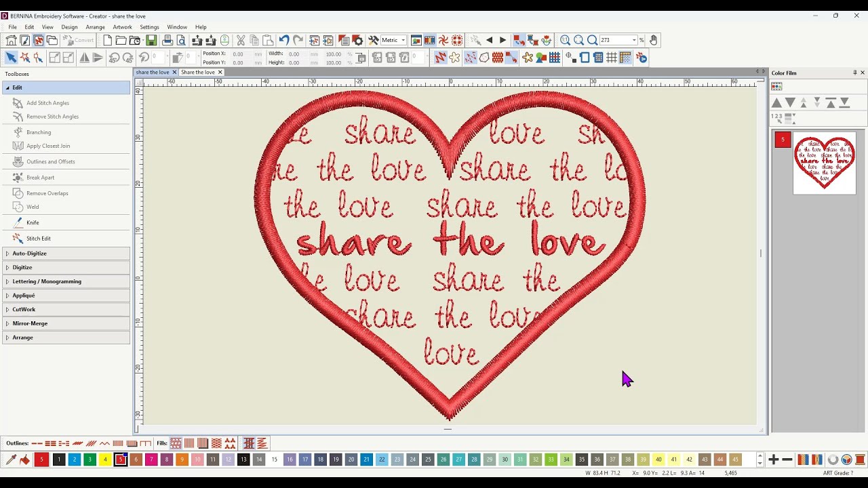
Task: Toggle lock proportions next to Width percent
Action: click(x=360, y=58)
